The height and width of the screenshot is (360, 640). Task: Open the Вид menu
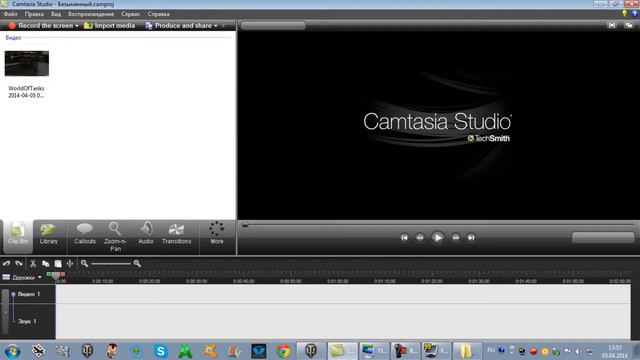point(56,14)
